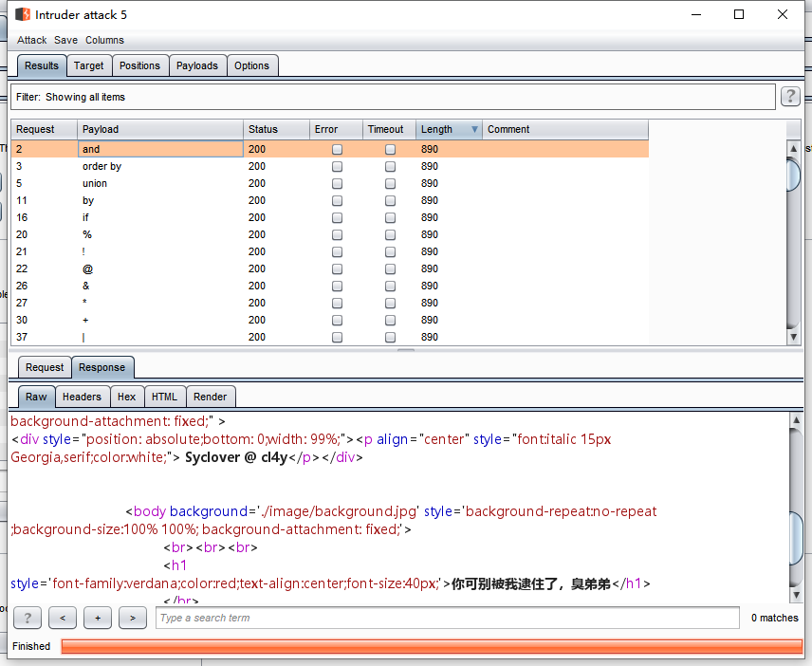Toggle Timeout checkbox for request 22 '@'

coord(391,268)
